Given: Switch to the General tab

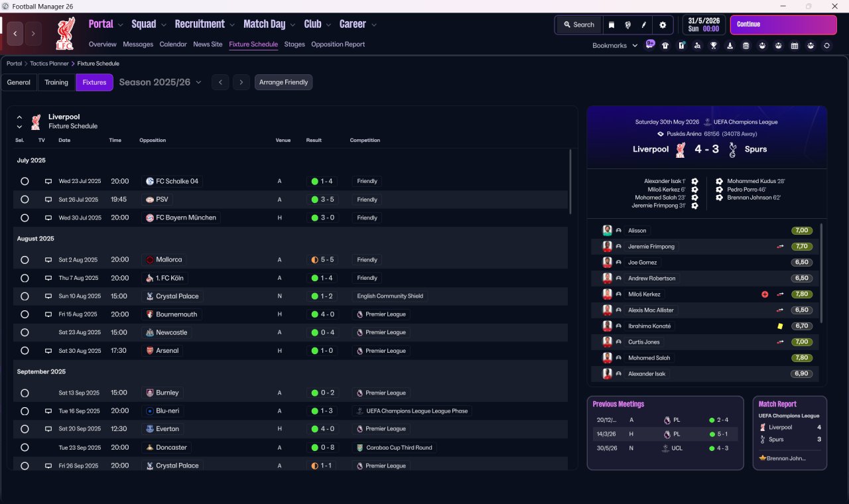Looking at the screenshot, I should click(x=19, y=82).
